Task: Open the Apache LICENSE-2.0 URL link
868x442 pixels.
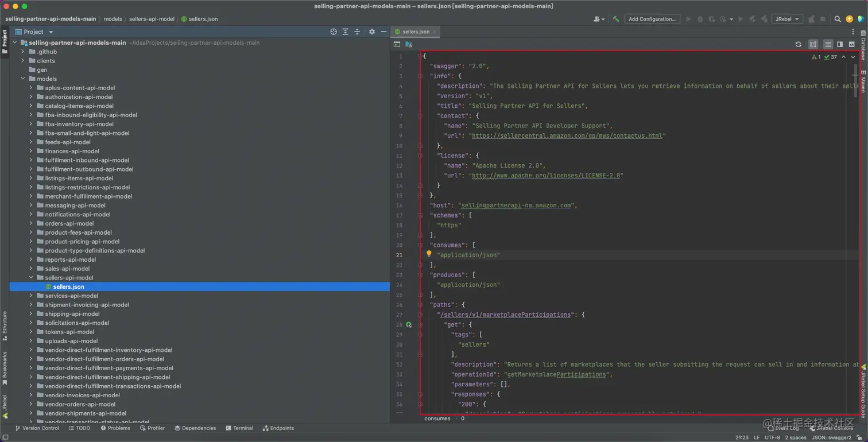Action: click(x=546, y=176)
